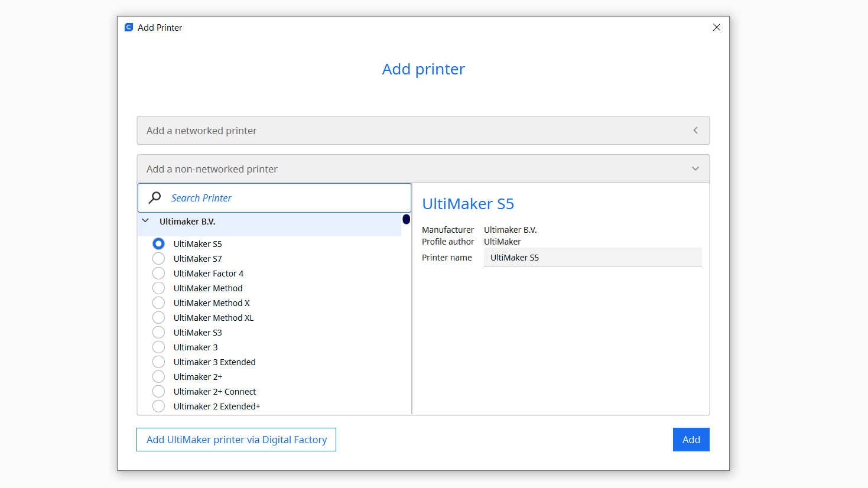The width and height of the screenshot is (868, 488).
Task: Select the Ultimaker 3 radio button
Action: (x=158, y=347)
